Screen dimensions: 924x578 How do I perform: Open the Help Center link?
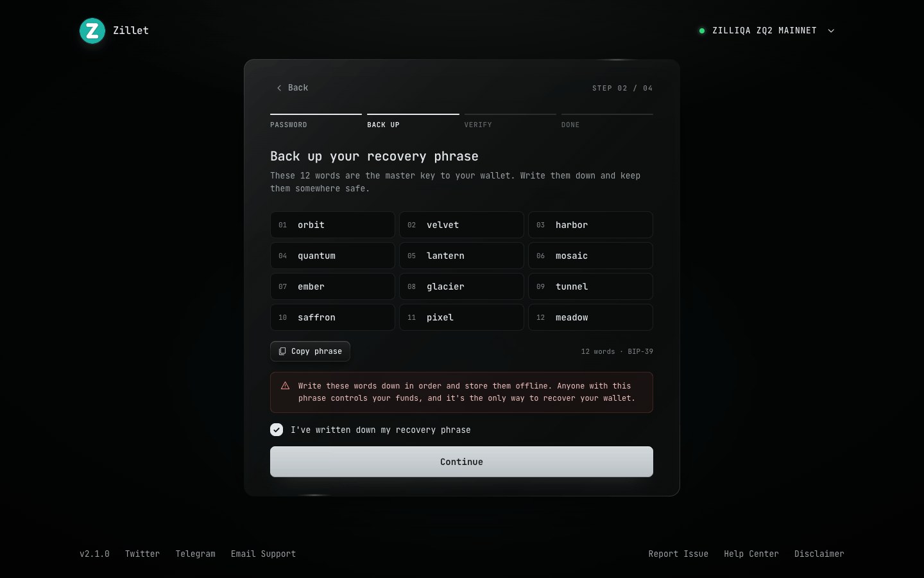coord(751,554)
